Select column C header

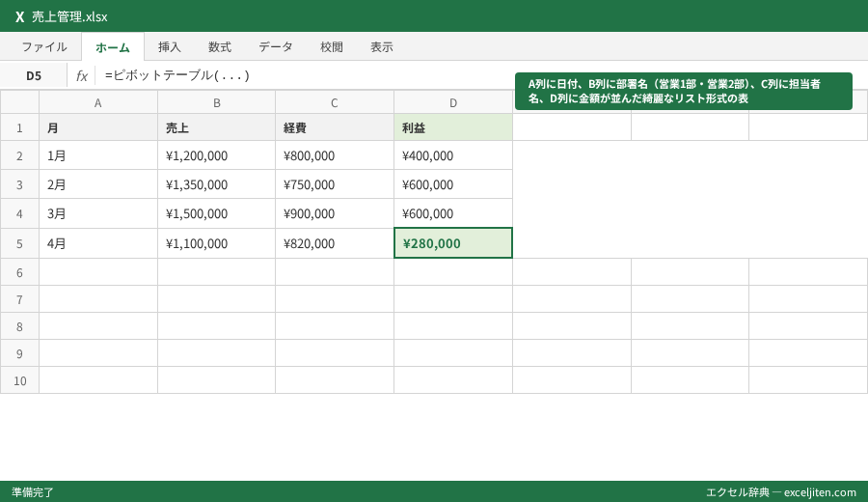[335, 102]
